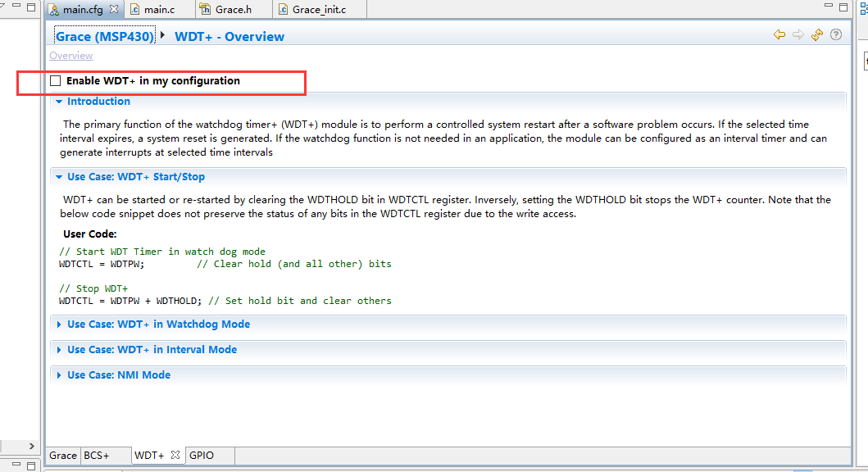Go forward with the grey right arrow
Image resolution: width=868 pixels, height=472 pixels.
pos(798,35)
